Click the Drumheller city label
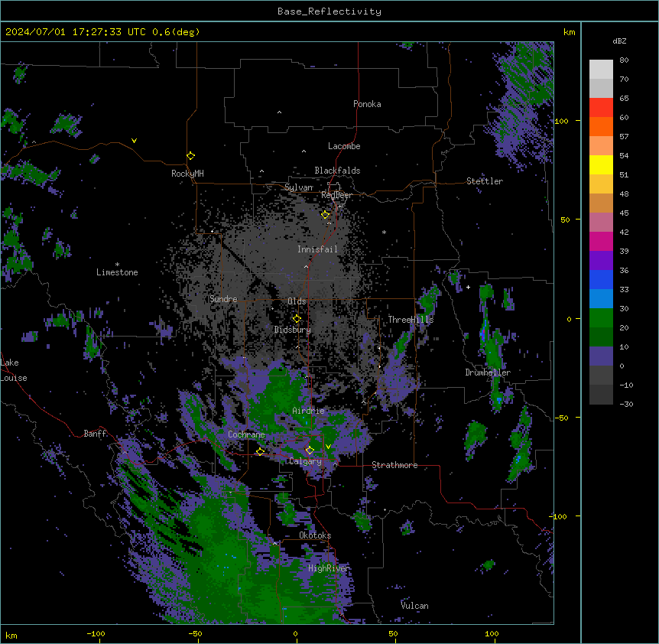The image size is (659, 644). pos(488,372)
